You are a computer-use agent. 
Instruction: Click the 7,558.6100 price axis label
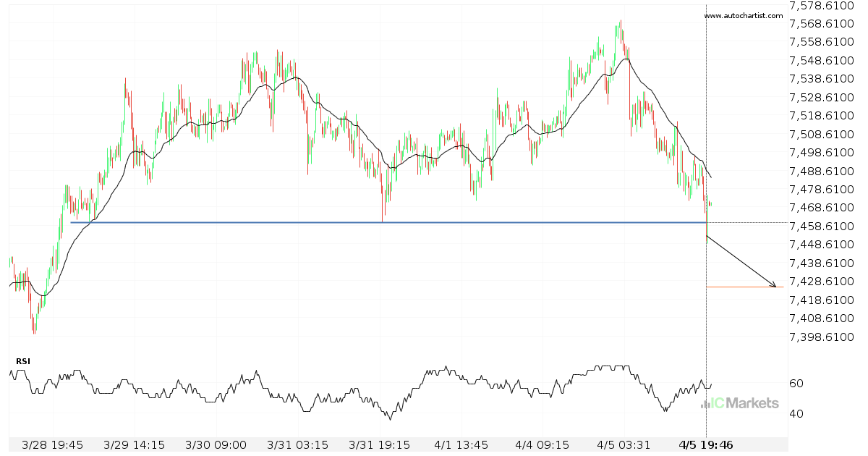823,42
